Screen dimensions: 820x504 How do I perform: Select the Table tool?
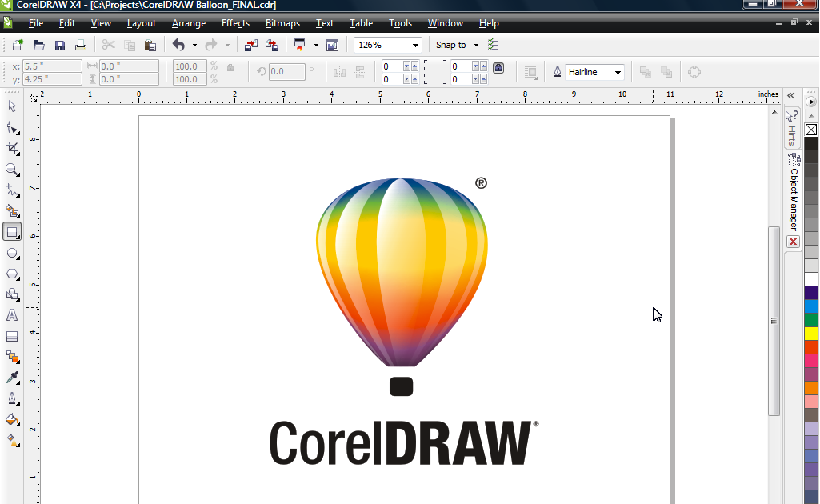[12, 336]
